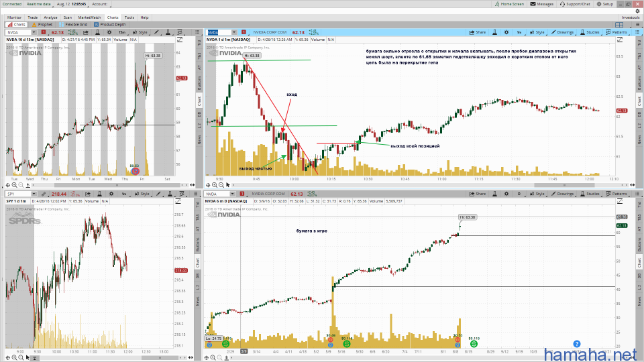Toggle the Buttons side tab on the NVDA 15m panel

[x=199, y=82]
